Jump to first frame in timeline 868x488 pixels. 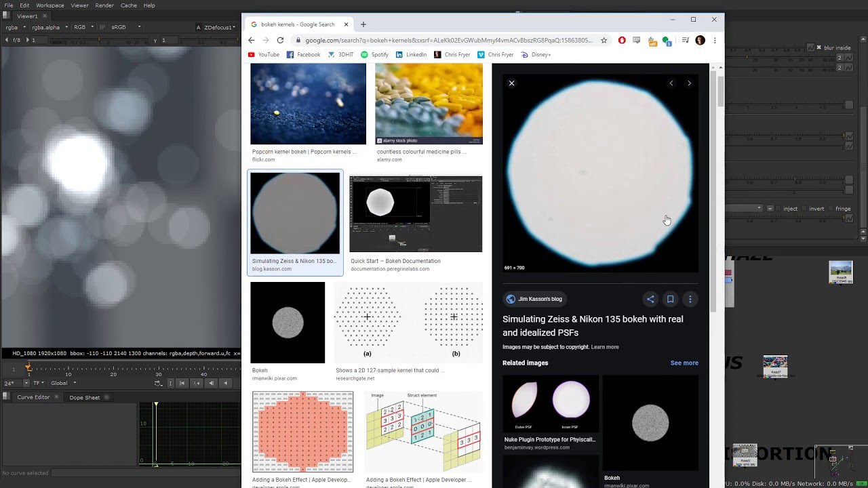coord(182,384)
